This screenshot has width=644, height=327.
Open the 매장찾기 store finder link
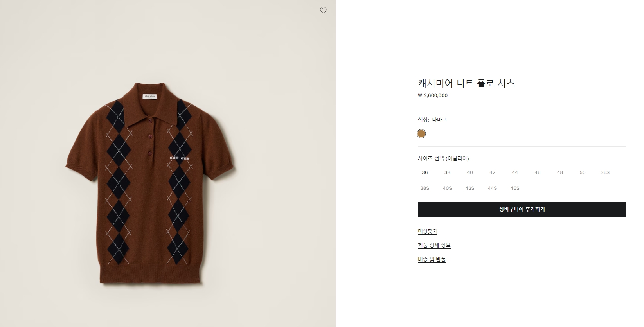tap(428, 231)
